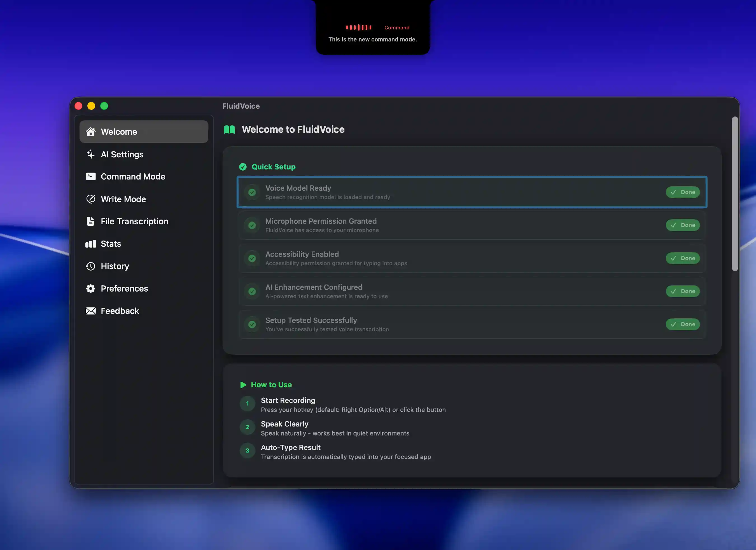Click the Feedback envelope icon
756x550 pixels.
[x=91, y=311]
